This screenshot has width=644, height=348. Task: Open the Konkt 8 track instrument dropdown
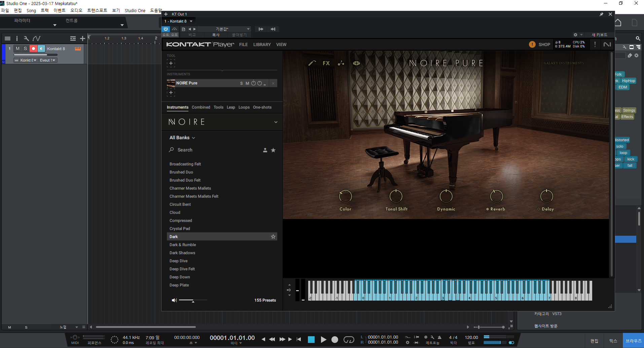click(x=25, y=60)
